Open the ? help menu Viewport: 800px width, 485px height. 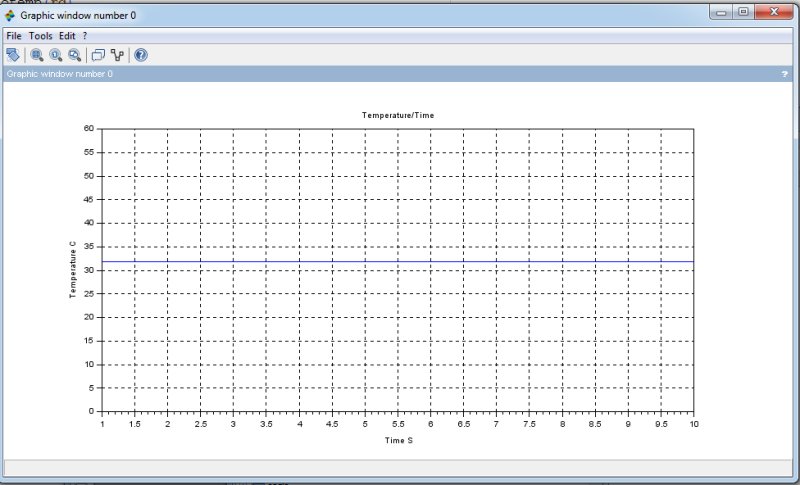pyautogui.click(x=85, y=36)
